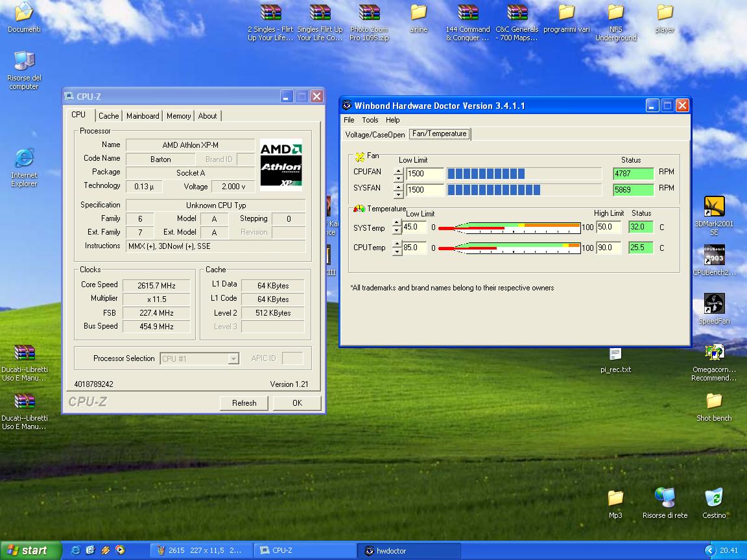The height and width of the screenshot is (560, 747).
Task: Adjust SYSTemp low limit spinner
Action: [x=396, y=227]
